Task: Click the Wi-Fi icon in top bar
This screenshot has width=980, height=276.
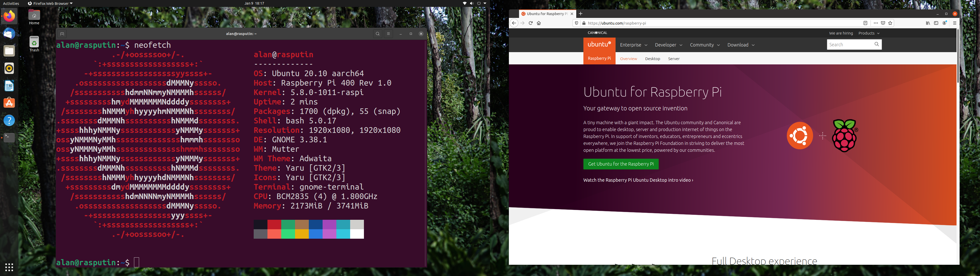Action: (464, 3)
